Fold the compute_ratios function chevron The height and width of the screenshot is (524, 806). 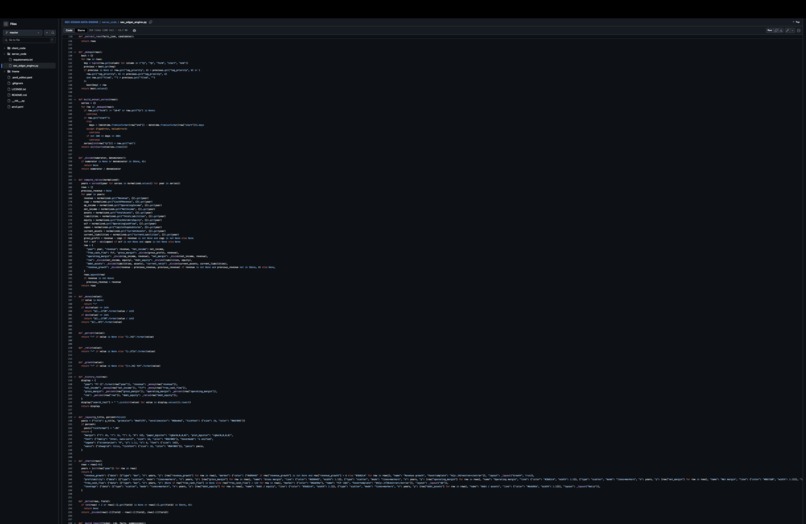pos(75,180)
